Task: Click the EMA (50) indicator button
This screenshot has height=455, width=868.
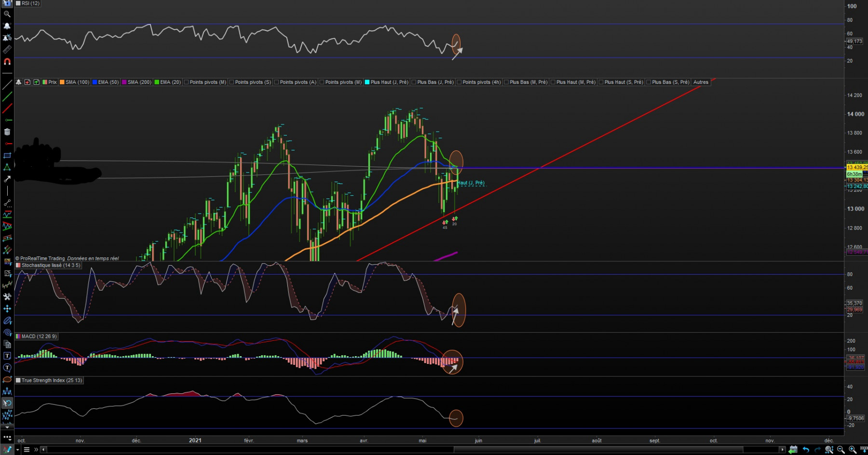Action: (x=106, y=82)
